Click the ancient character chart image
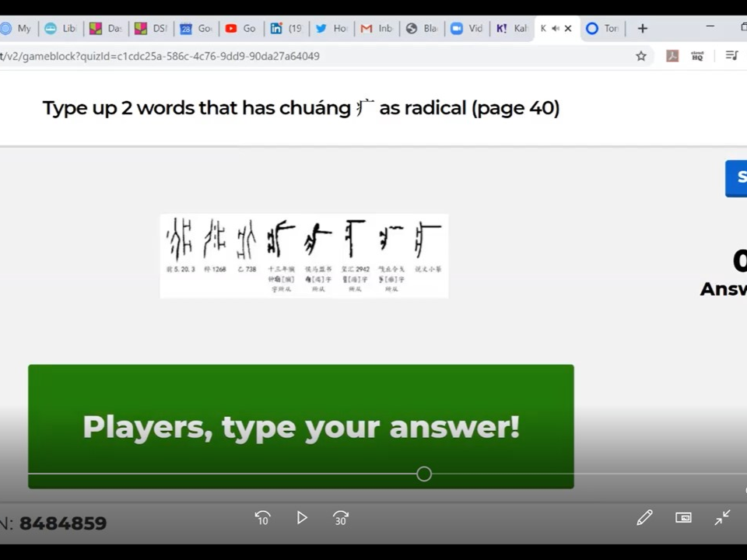Image resolution: width=747 pixels, height=560 pixels. (303, 256)
